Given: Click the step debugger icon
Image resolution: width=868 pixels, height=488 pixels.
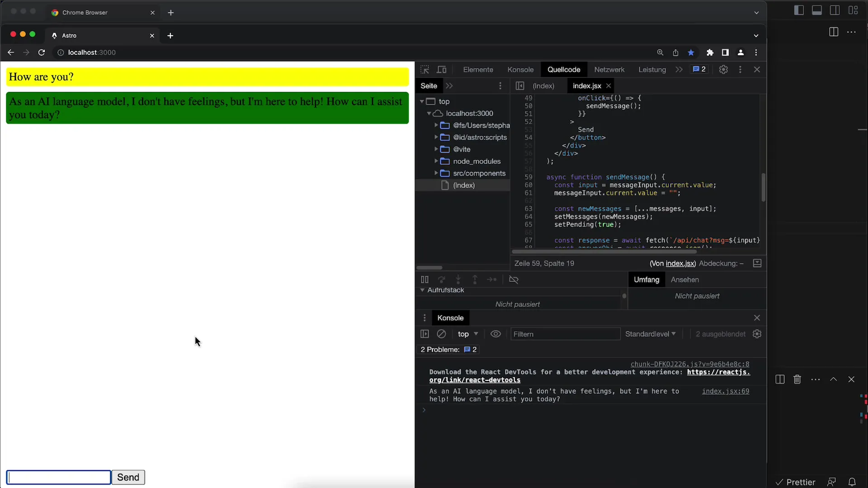Looking at the screenshot, I should click(491, 280).
